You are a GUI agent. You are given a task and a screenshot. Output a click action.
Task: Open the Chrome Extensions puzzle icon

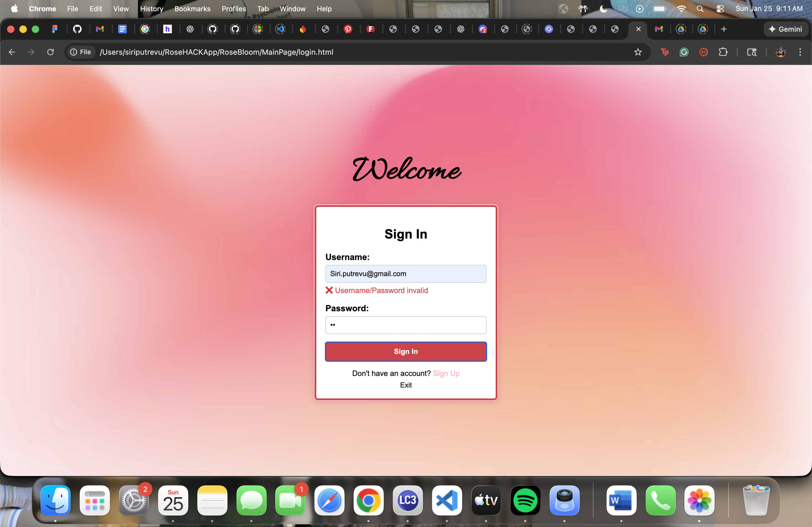point(723,52)
